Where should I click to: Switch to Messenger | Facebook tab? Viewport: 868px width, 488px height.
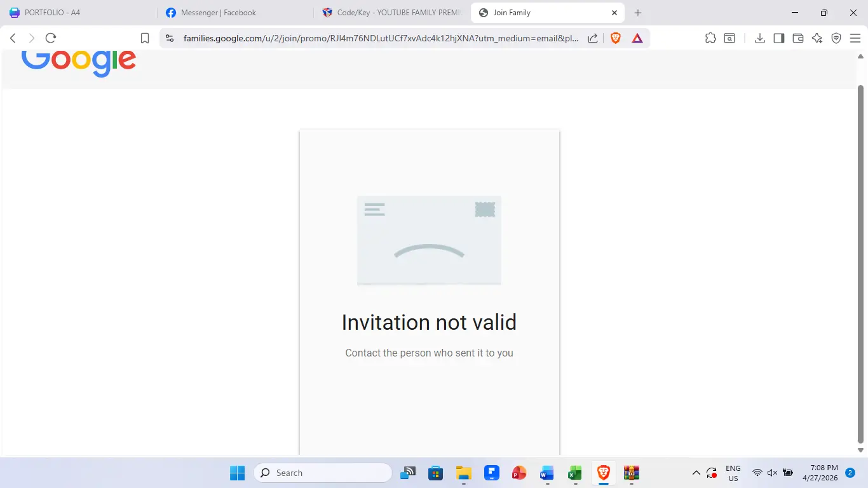coord(235,13)
